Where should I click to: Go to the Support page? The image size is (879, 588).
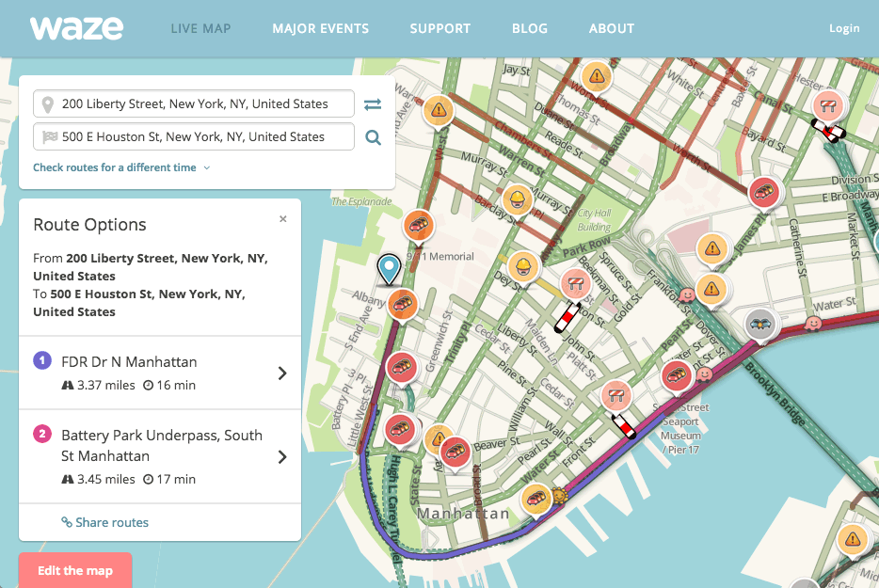click(x=439, y=28)
